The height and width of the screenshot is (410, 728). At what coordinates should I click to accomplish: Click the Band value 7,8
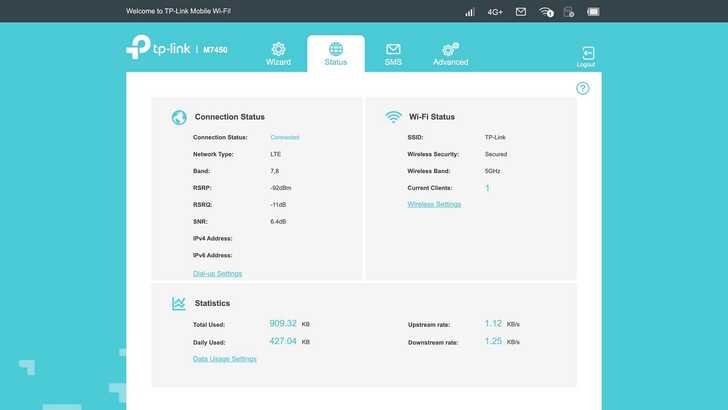(274, 171)
